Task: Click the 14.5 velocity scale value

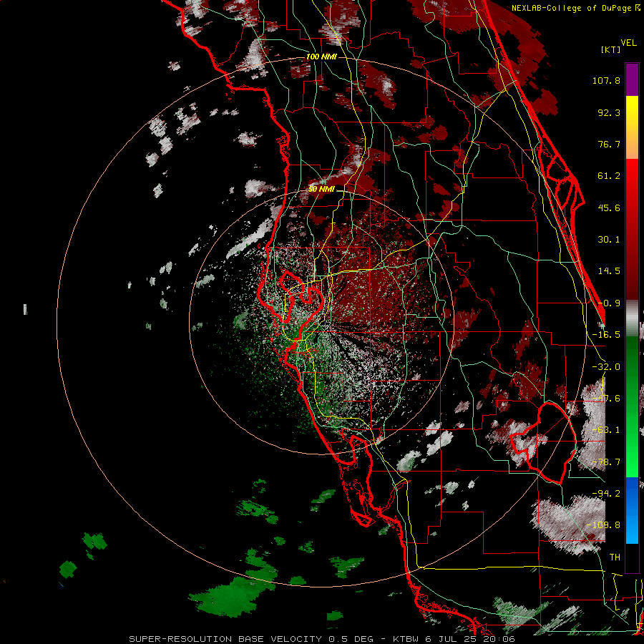Action: [609, 271]
